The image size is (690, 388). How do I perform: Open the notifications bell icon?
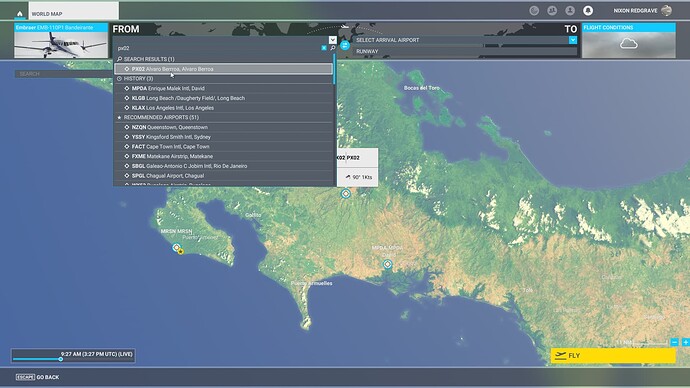point(588,11)
